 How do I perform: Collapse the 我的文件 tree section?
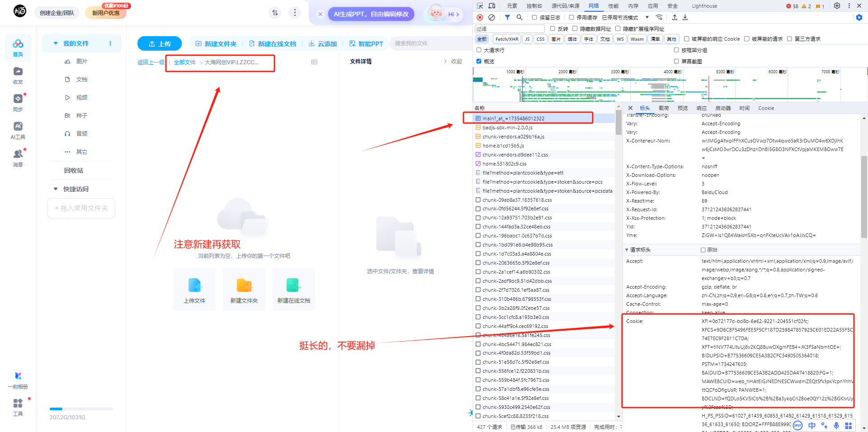point(56,43)
